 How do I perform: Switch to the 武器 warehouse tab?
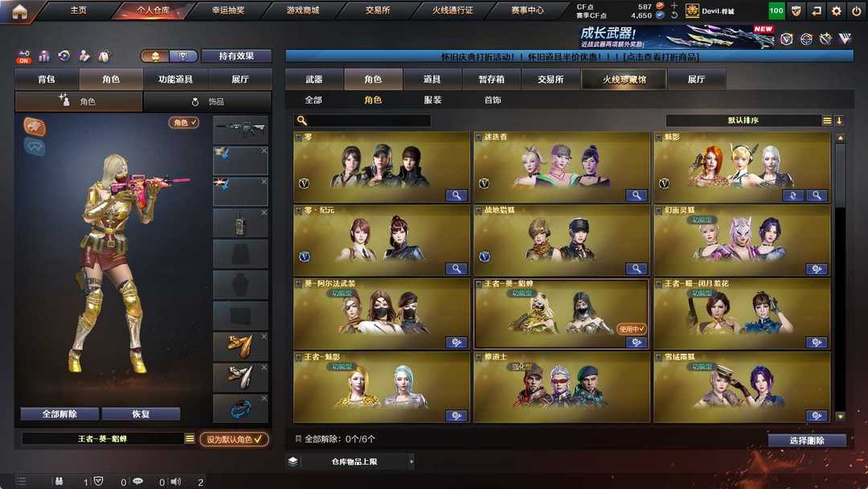click(x=314, y=79)
